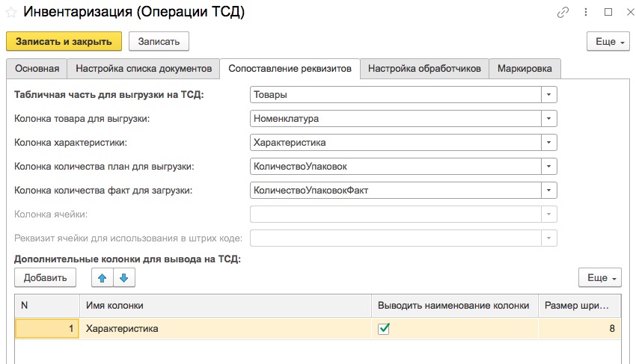
Task: Select the Сопоставление реквизитов tab
Action: pos(290,69)
